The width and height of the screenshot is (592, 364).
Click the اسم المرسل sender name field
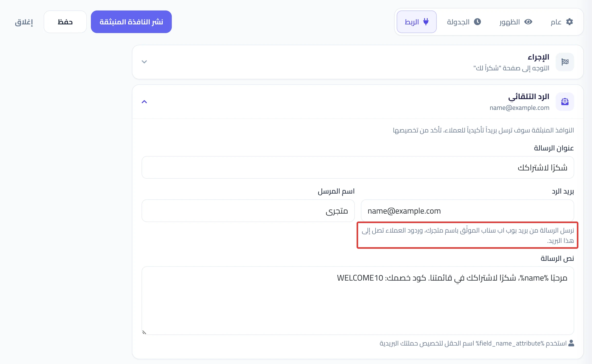[x=248, y=211]
